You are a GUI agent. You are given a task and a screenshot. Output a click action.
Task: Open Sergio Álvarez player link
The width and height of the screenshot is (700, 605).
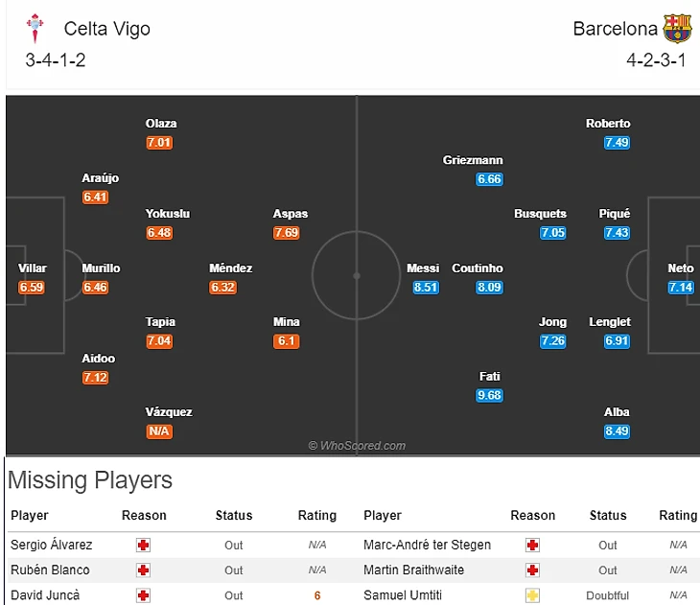52,545
